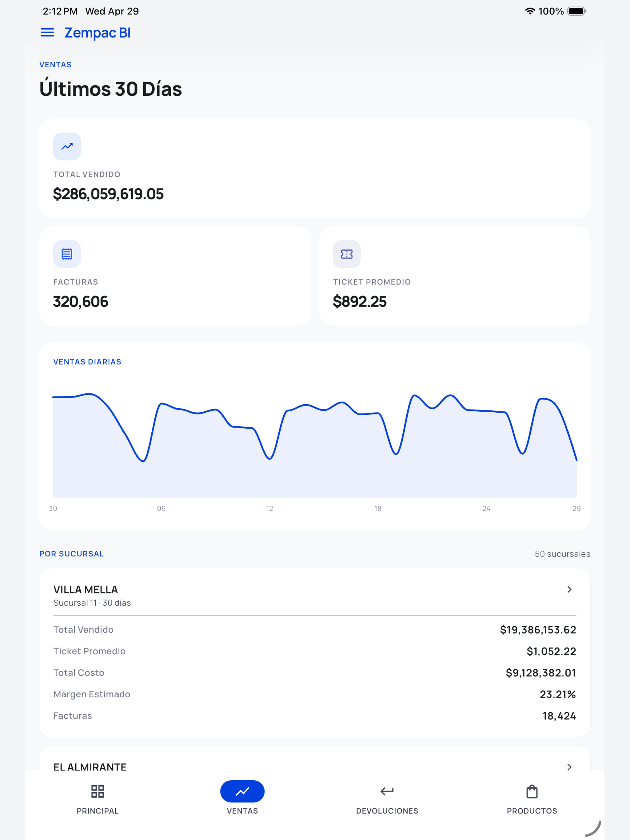The width and height of the screenshot is (630, 840).
Task: Tap Villa Mella total vendido $19,386,153.62
Action: pyautogui.click(x=538, y=630)
